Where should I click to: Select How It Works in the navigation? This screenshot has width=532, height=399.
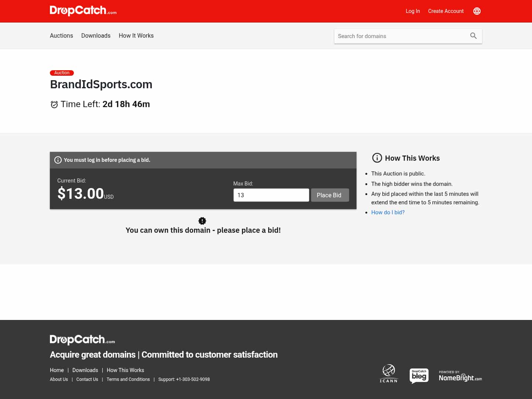[x=136, y=35]
